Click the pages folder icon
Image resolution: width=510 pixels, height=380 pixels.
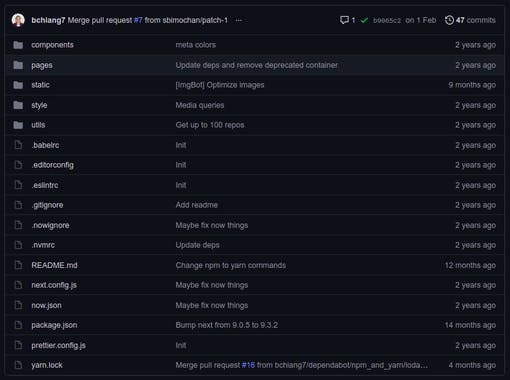18,65
